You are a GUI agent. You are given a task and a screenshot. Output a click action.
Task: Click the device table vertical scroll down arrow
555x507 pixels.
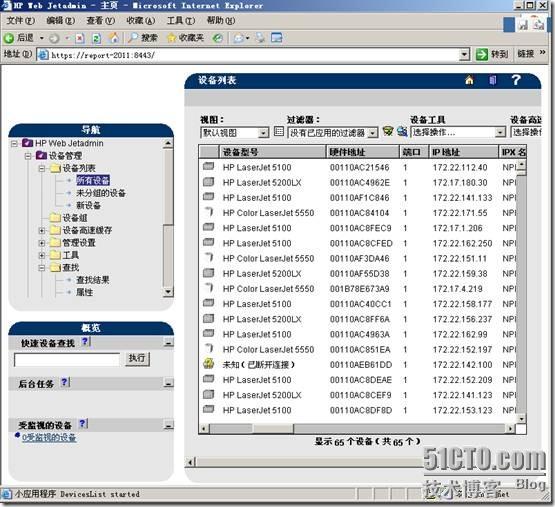[521, 419]
